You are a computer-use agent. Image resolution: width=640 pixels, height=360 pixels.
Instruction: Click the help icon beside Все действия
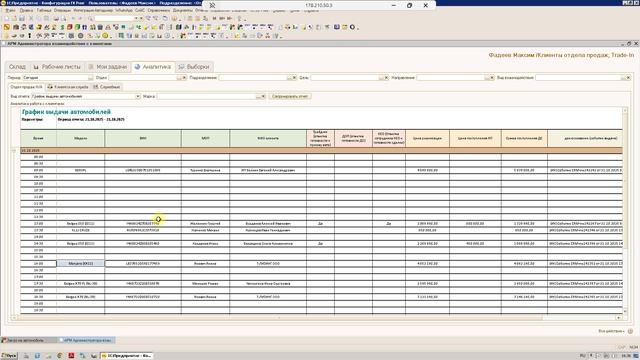tap(630, 331)
